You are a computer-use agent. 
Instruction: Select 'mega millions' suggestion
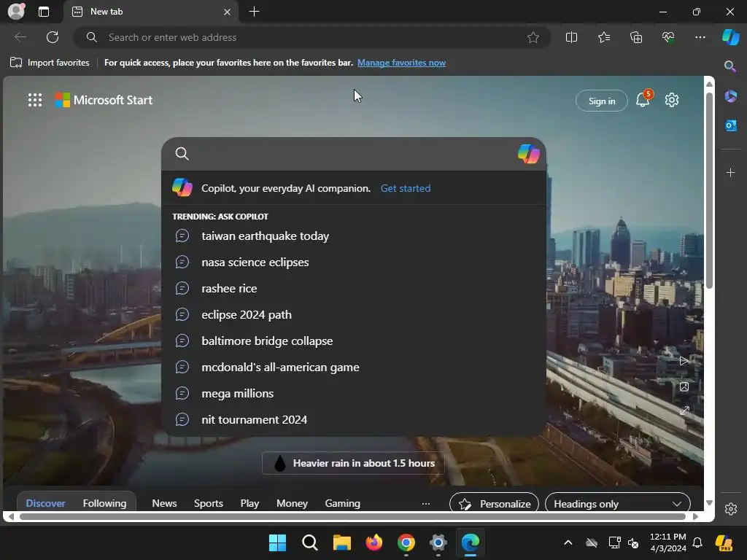(354, 393)
